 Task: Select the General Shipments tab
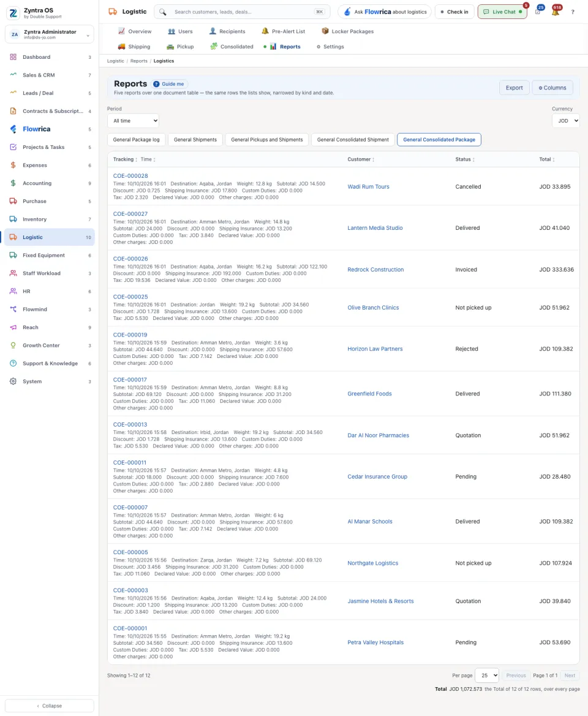pyautogui.click(x=195, y=140)
